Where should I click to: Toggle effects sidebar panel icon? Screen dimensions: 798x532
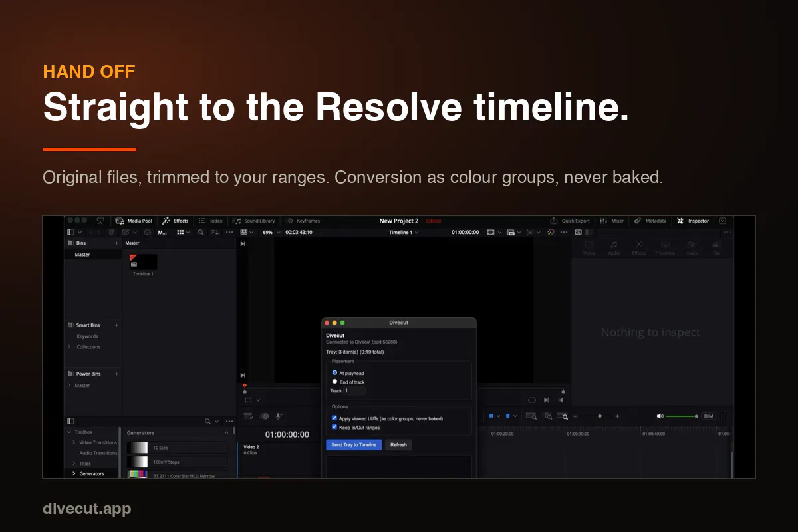click(x=70, y=421)
